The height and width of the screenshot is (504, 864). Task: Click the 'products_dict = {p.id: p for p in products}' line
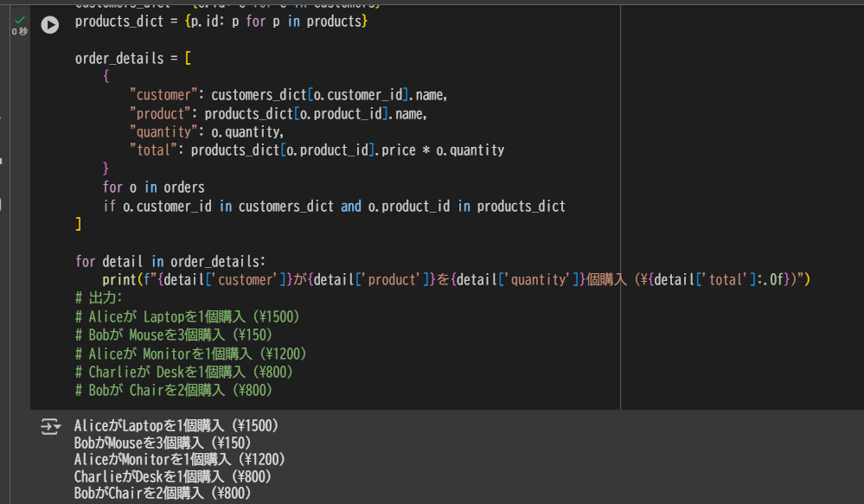click(x=221, y=22)
